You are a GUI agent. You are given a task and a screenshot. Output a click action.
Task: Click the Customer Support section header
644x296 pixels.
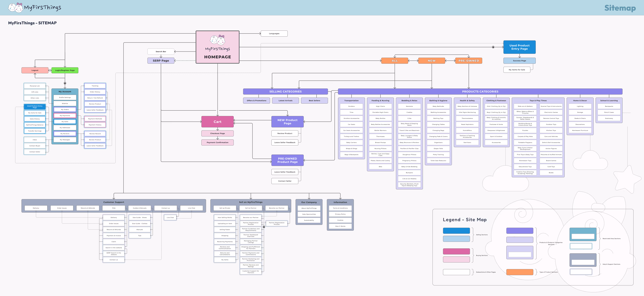(x=113, y=202)
